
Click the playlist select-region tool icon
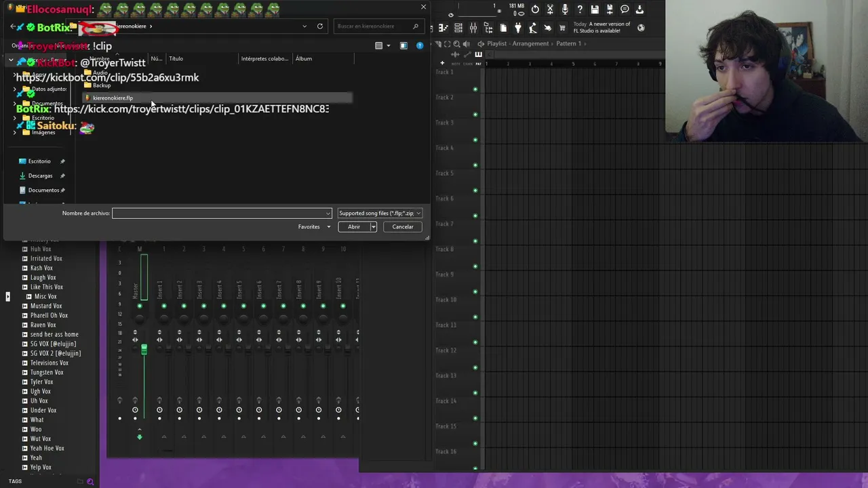tap(447, 44)
